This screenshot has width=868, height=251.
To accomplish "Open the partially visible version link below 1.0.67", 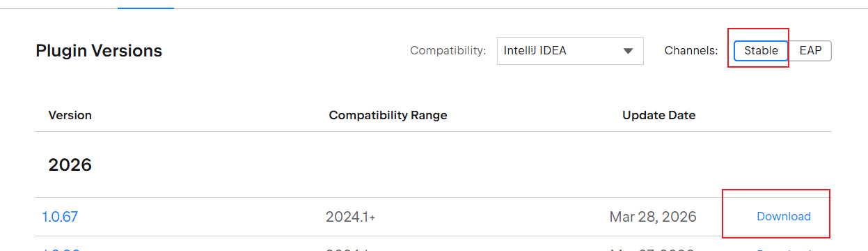I will [60, 249].
